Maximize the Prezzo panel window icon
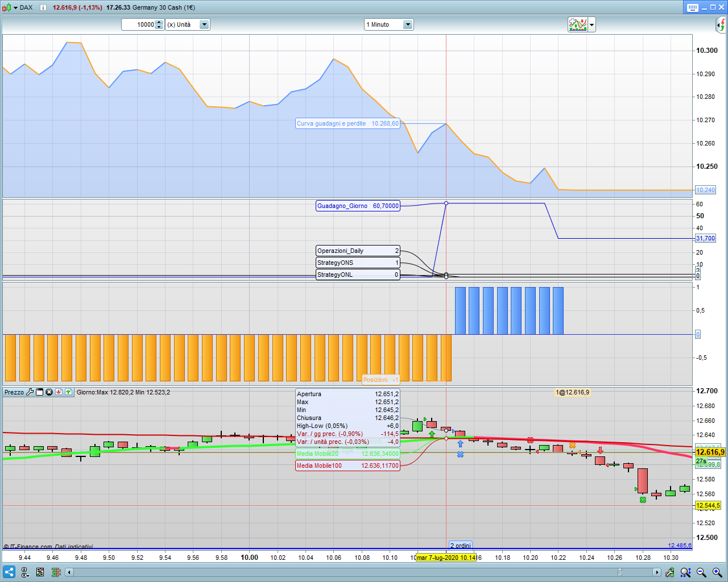The width and height of the screenshot is (728, 582). click(x=40, y=392)
